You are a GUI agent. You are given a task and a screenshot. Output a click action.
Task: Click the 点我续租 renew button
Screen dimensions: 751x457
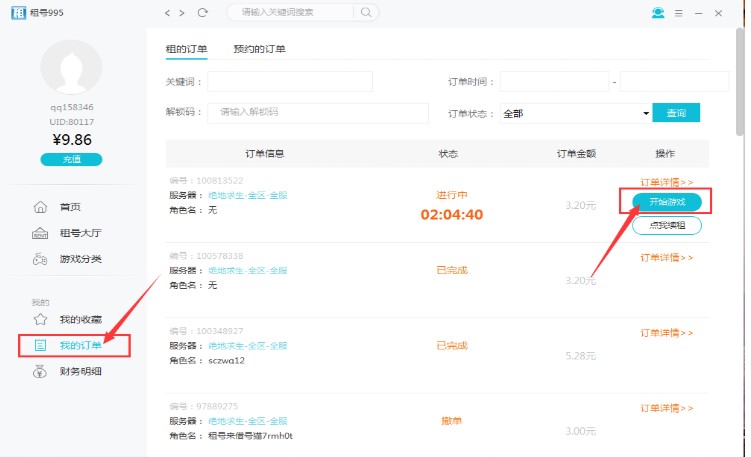(667, 225)
